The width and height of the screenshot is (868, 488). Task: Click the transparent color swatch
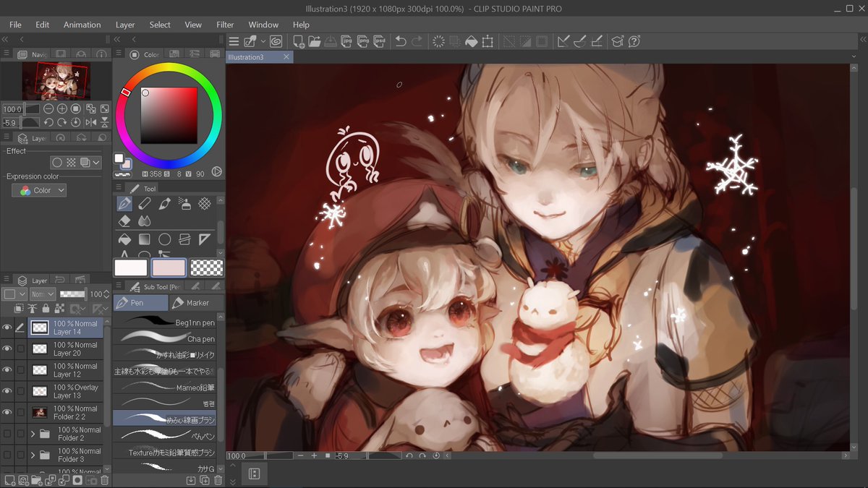point(208,267)
